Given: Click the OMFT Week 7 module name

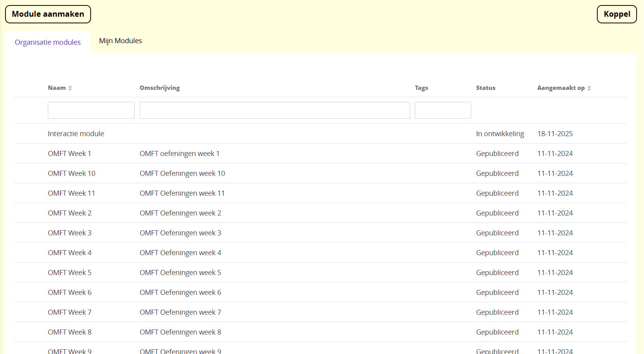Looking at the screenshot, I should click(70, 312).
